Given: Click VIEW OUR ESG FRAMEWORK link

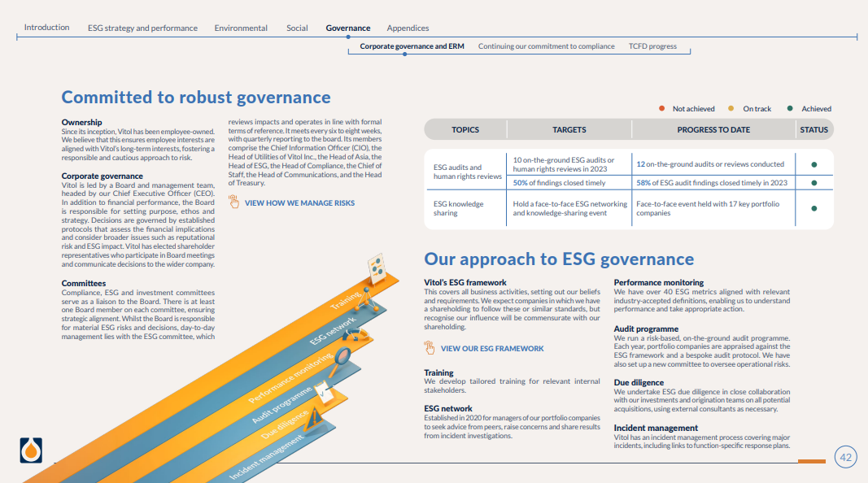Looking at the screenshot, I should tap(492, 349).
